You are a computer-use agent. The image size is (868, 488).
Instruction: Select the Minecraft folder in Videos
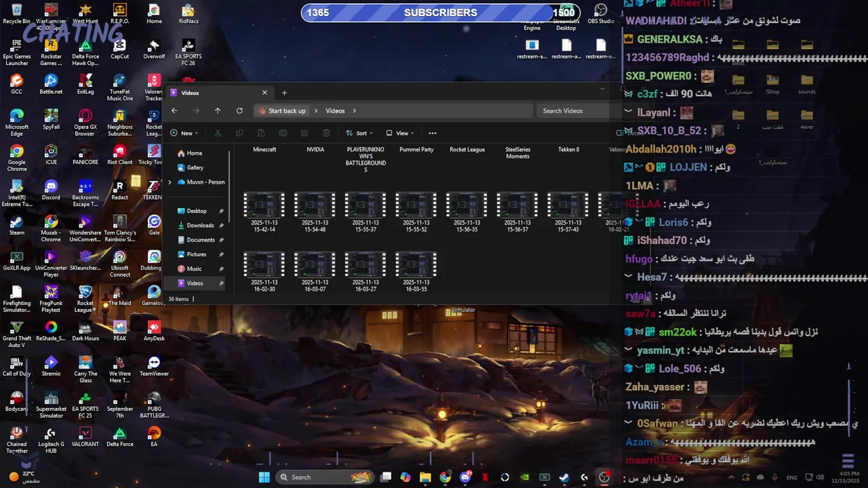pos(264,149)
